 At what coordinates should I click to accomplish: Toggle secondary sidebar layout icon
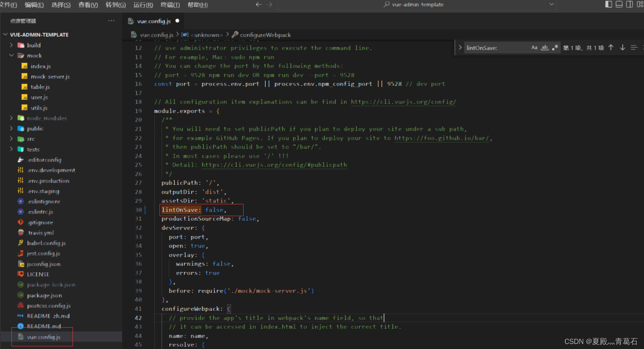click(629, 4)
